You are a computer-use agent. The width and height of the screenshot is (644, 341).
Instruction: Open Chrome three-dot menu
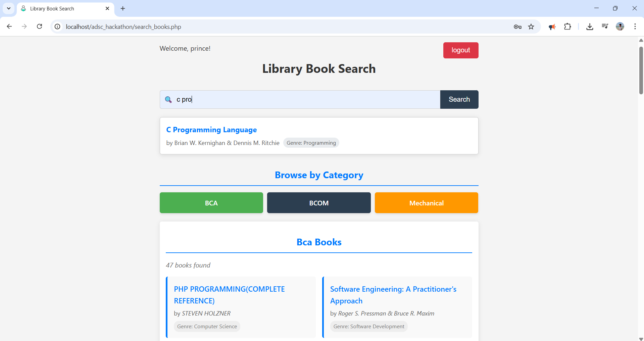pyautogui.click(x=635, y=27)
